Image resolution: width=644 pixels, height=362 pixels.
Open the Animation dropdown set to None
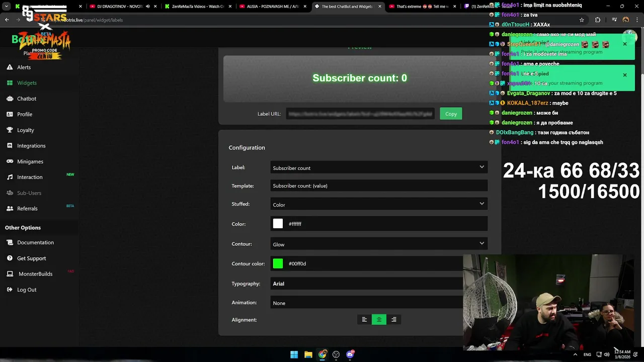[366, 303]
